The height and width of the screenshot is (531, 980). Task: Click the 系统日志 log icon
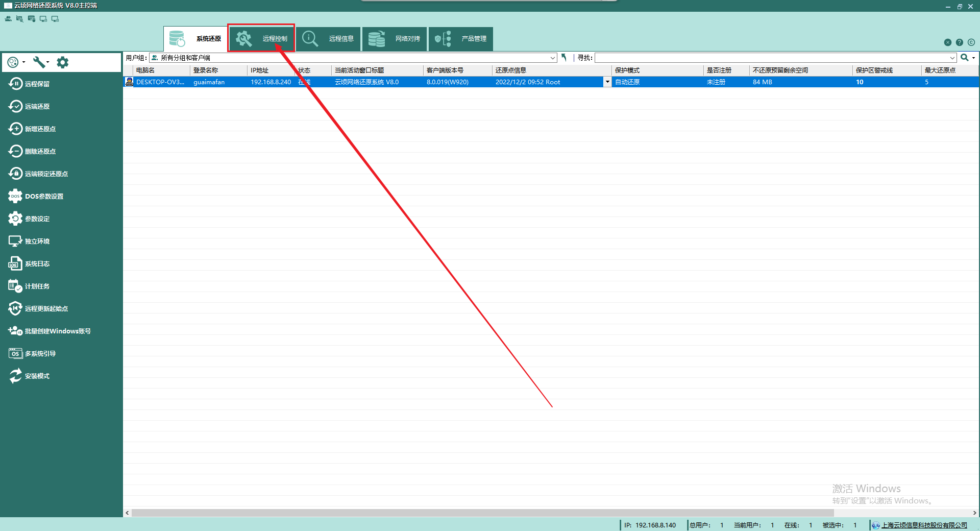(15, 263)
